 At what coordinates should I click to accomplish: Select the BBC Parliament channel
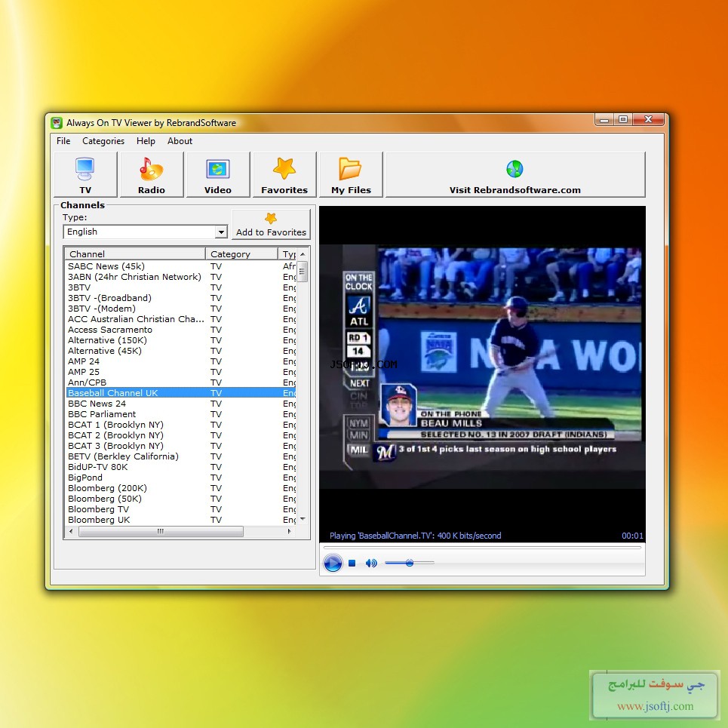180,415
